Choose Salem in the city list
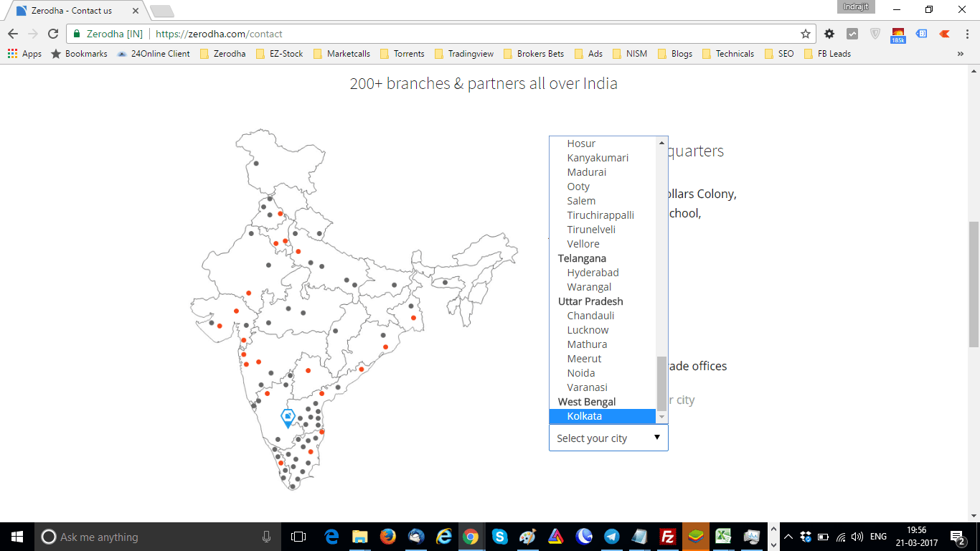 click(x=603, y=201)
